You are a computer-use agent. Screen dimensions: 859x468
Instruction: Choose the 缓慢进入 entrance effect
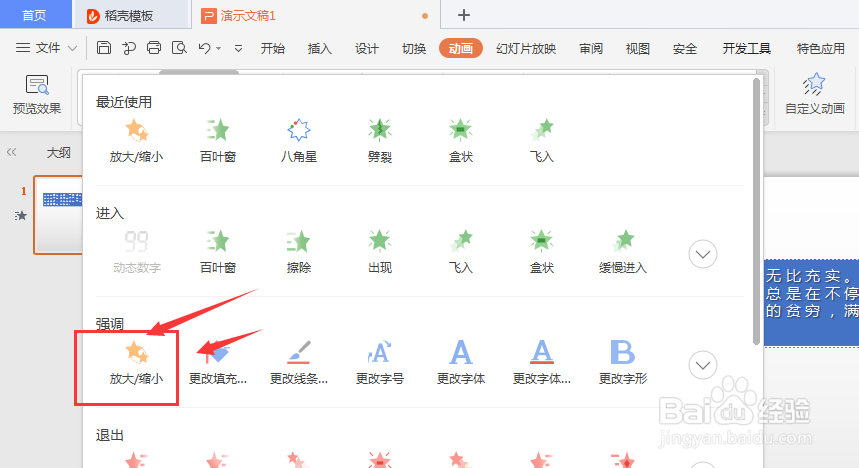pos(623,252)
